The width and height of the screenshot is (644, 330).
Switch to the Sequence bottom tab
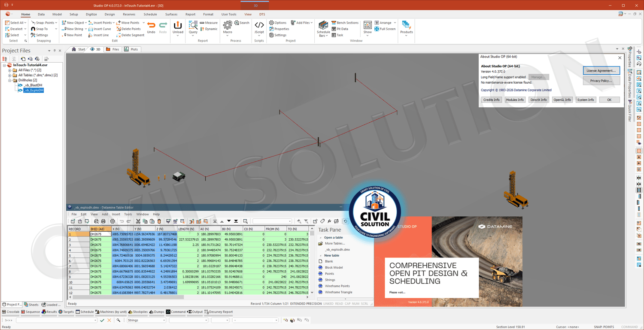30,312
